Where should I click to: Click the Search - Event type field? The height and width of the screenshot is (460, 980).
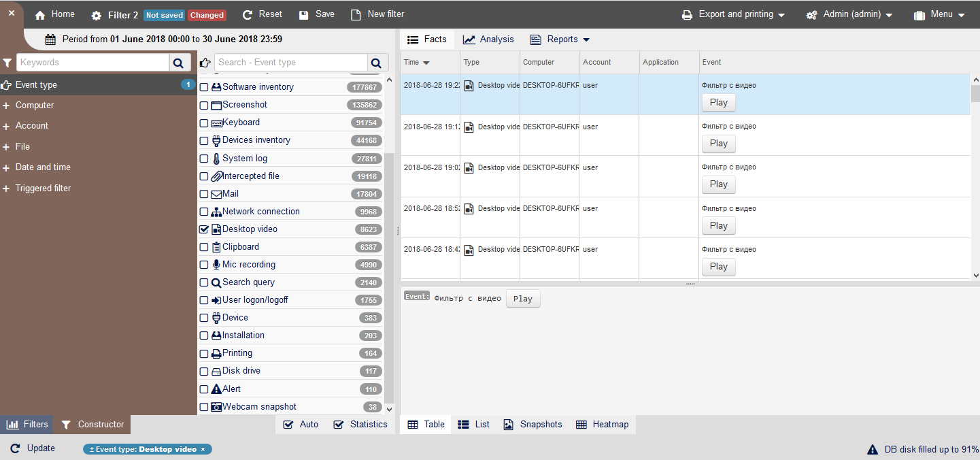(x=290, y=63)
